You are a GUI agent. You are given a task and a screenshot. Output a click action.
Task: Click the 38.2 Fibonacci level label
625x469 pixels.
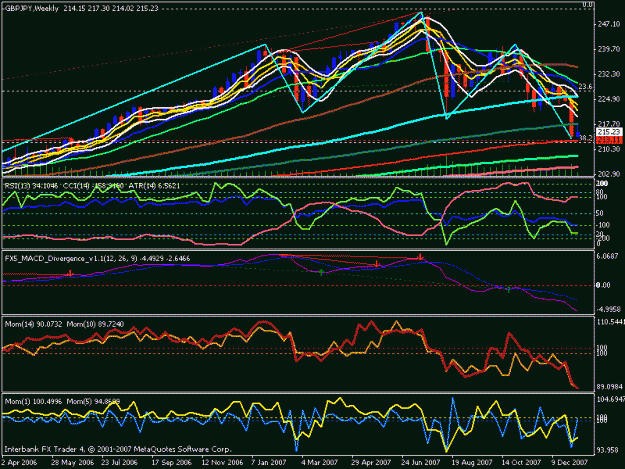[586, 138]
